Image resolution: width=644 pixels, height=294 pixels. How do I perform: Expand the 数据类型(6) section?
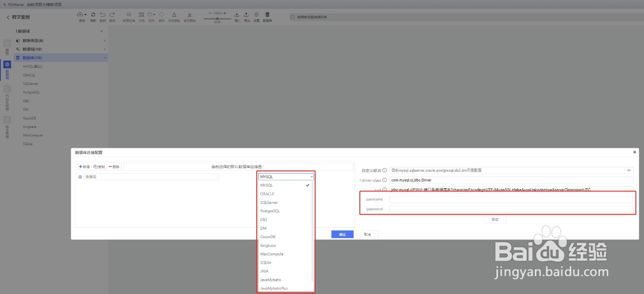point(61,41)
